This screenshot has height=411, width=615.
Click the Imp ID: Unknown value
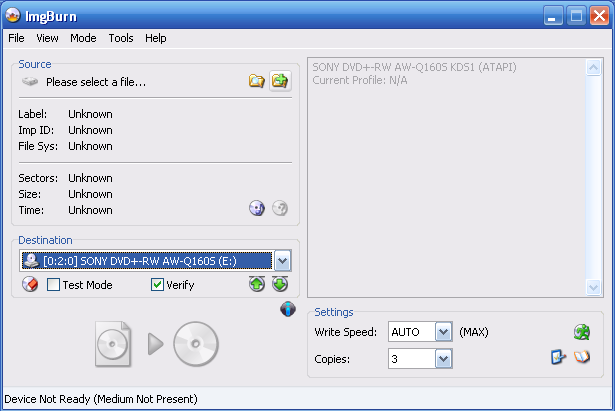[x=90, y=130]
